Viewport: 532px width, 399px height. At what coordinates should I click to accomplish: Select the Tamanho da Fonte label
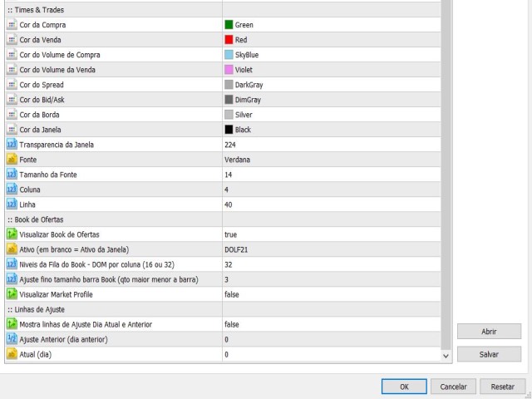coord(48,175)
